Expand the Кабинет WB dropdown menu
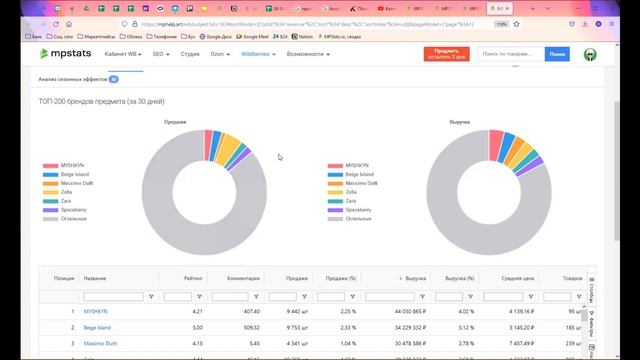Viewport: 640px width, 360px height. pos(123,54)
